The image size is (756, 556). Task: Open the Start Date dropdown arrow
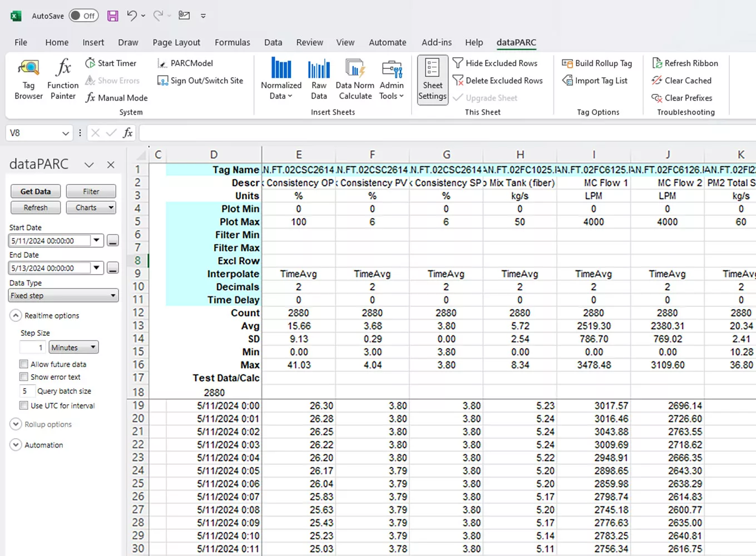[97, 241]
